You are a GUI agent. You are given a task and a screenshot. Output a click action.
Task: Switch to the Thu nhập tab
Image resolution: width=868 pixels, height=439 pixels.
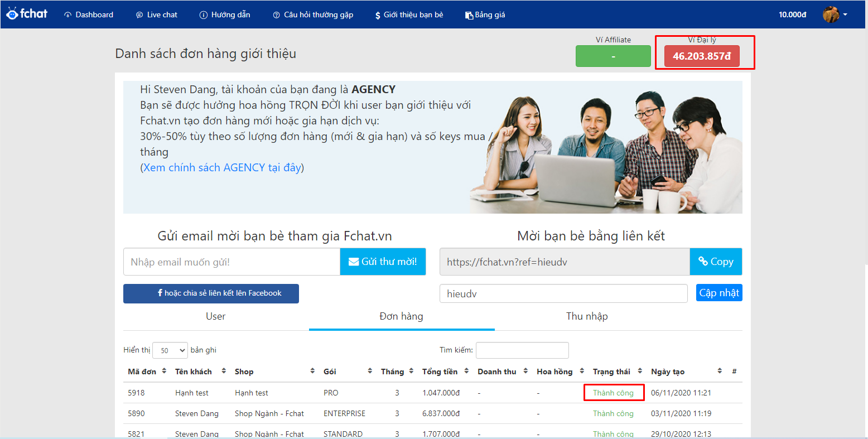[587, 316]
